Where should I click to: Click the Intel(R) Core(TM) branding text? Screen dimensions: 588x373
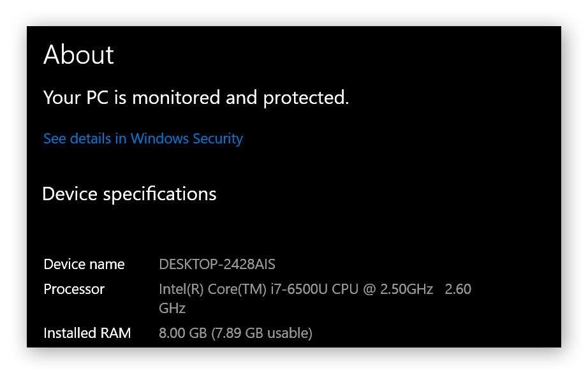210,288
